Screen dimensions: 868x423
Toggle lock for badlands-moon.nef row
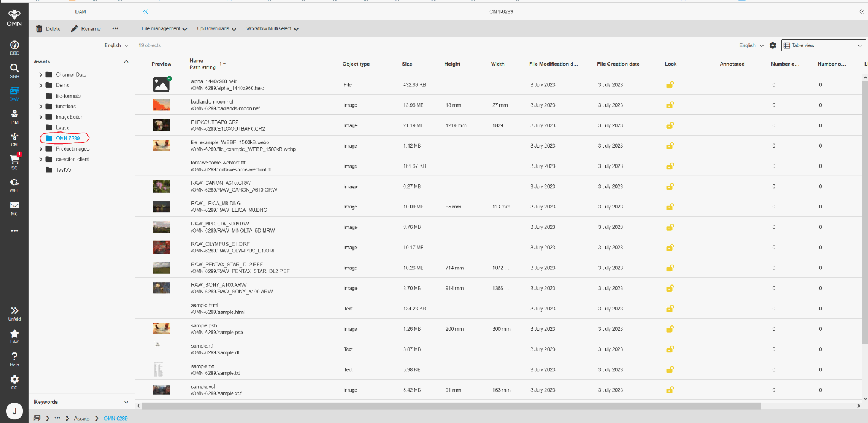[670, 105]
